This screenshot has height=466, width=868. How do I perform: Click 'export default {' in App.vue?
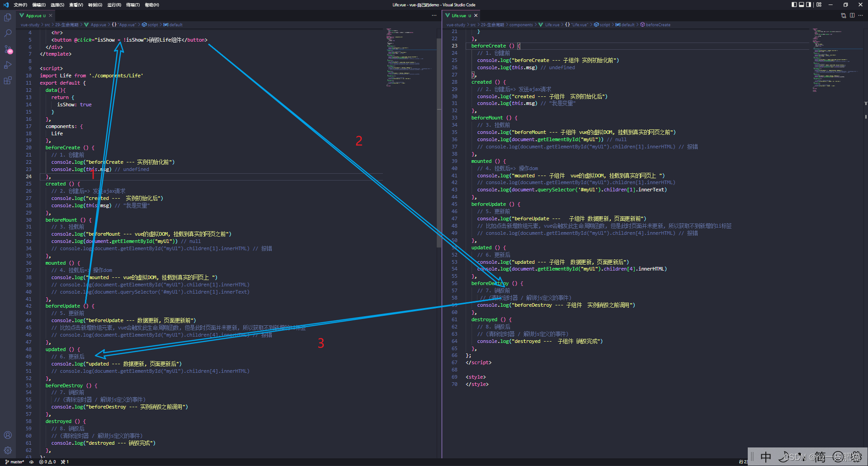(x=62, y=83)
